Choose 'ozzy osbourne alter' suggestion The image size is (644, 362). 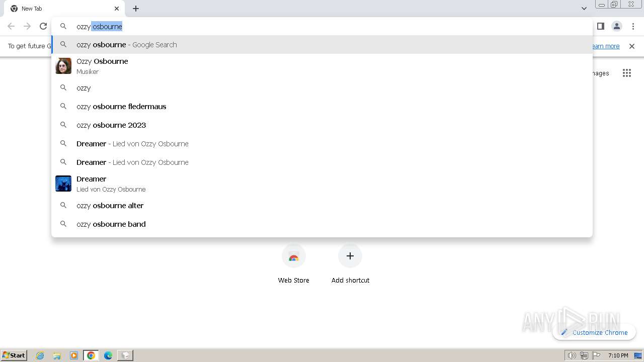322,206
